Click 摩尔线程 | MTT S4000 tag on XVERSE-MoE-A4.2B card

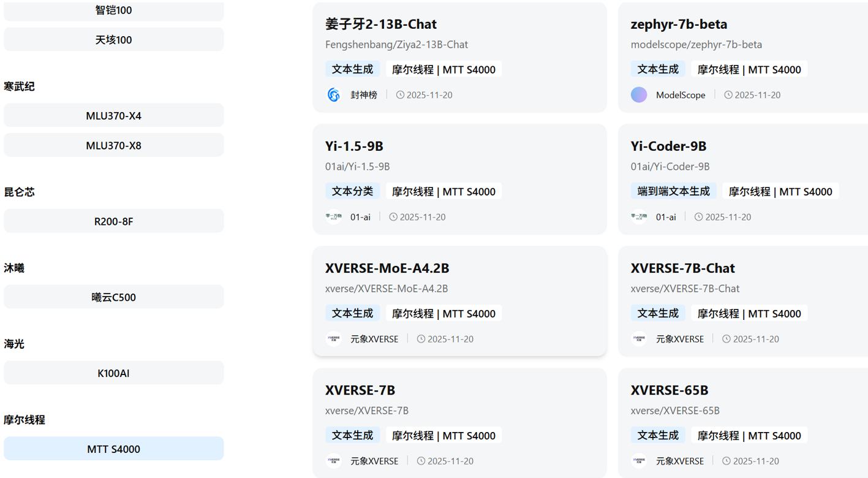(x=443, y=313)
